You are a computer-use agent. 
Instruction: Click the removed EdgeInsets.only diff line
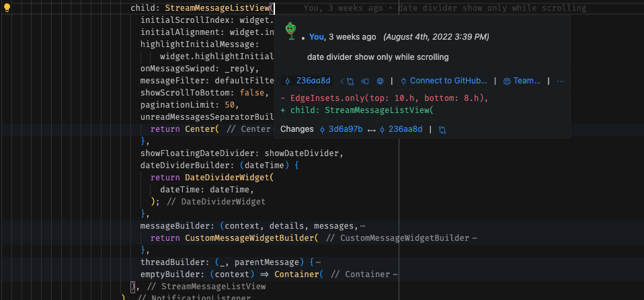coord(385,99)
